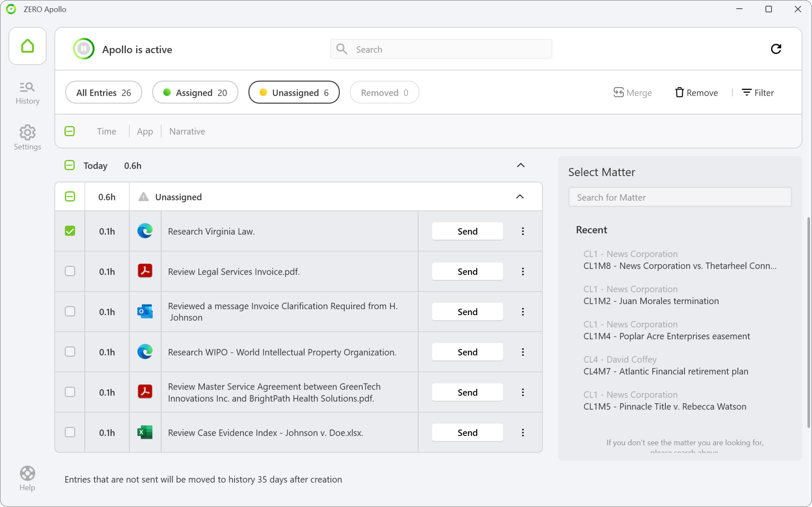The height and width of the screenshot is (507, 812).
Task: Toggle the Unassigned group checkbox
Action: coord(70,196)
